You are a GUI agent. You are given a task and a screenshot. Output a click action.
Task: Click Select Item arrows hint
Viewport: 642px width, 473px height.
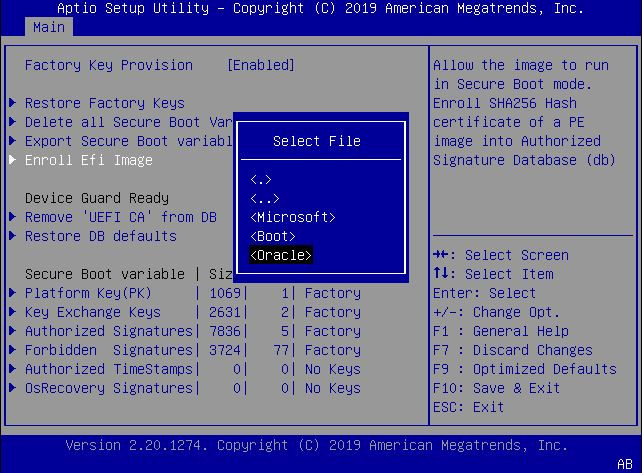click(x=493, y=274)
